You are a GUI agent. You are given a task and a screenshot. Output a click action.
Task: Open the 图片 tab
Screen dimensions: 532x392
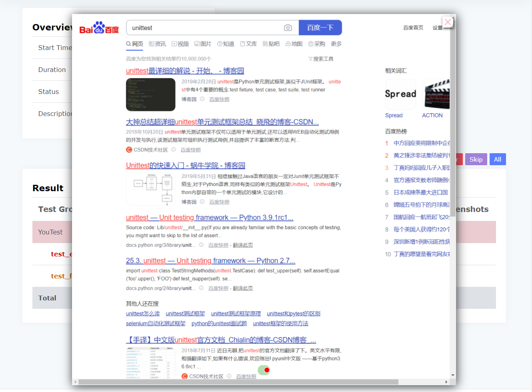point(203,44)
